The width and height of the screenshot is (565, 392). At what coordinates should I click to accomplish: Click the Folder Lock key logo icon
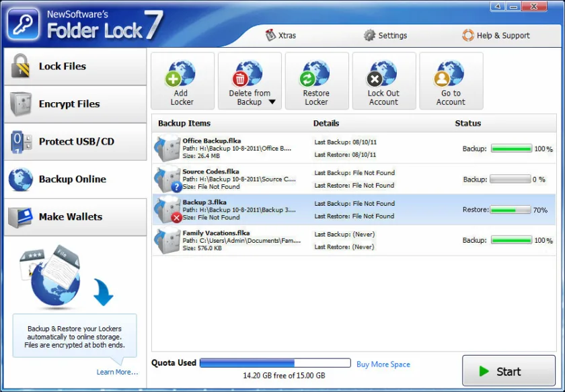[23, 24]
